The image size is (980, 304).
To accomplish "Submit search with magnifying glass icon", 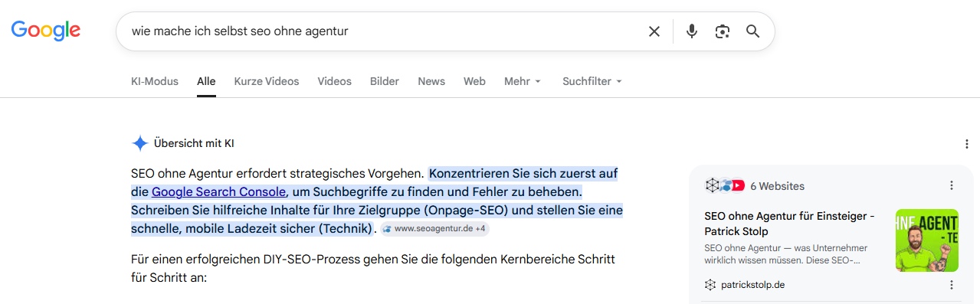I will coord(752,31).
